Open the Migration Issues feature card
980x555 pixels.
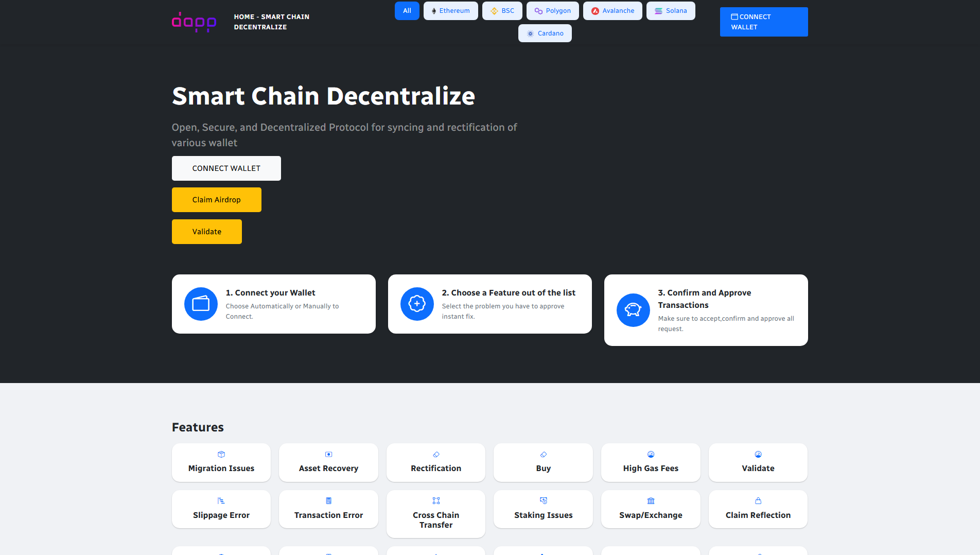point(221,462)
